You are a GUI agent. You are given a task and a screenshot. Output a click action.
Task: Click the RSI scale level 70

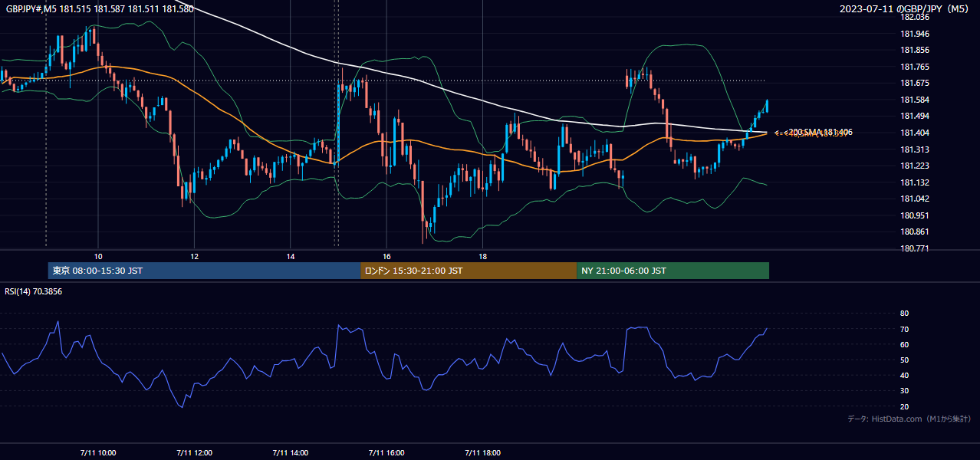[905, 329]
